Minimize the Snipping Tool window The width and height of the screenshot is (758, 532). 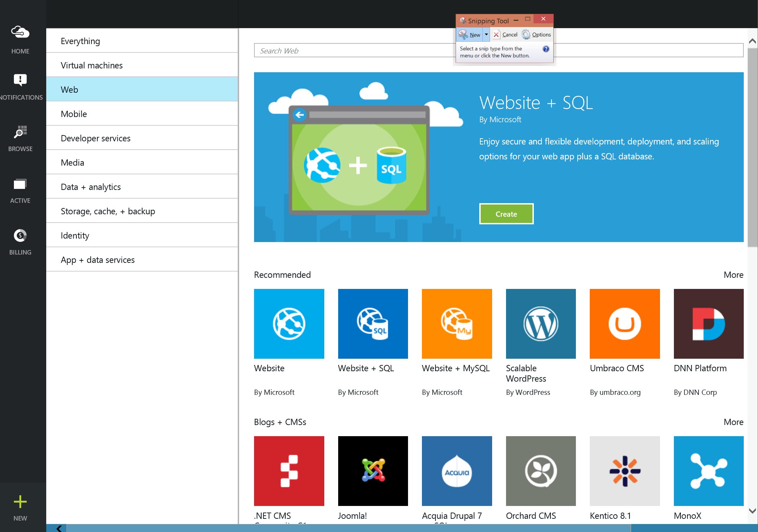[516, 20]
